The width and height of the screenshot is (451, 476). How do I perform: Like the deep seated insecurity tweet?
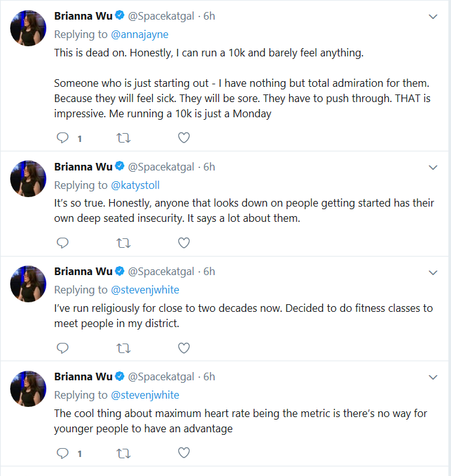coord(184,243)
